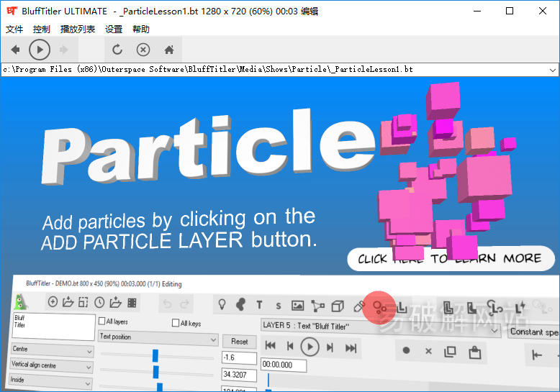
Task: Tick the All layers checkbox
Action: (101, 321)
